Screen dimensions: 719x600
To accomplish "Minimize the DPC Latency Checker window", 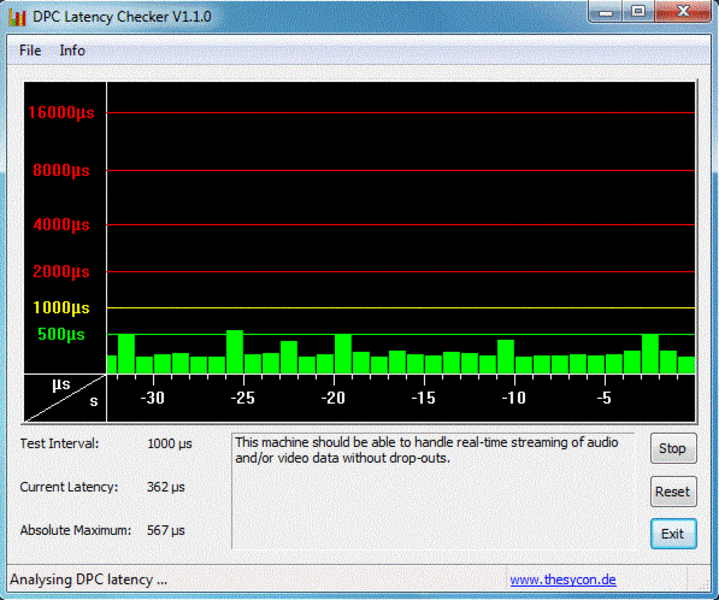I will (x=604, y=12).
